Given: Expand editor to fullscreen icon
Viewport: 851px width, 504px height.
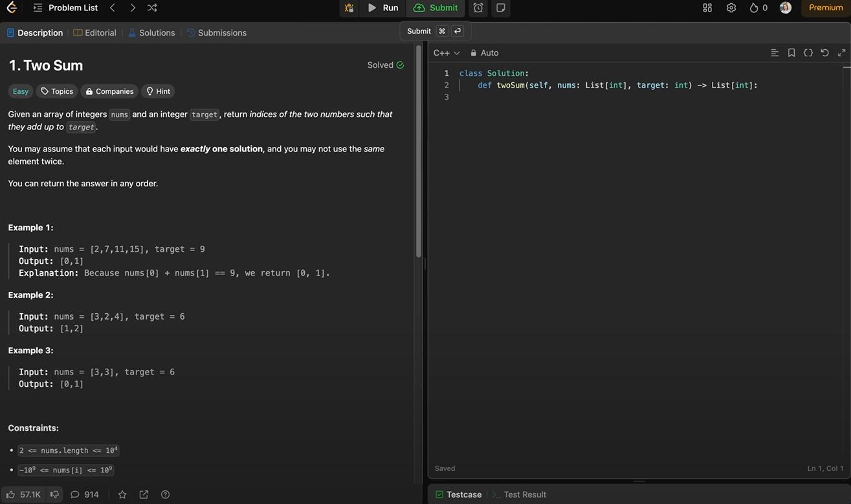Looking at the screenshot, I should tap(841, 53).
